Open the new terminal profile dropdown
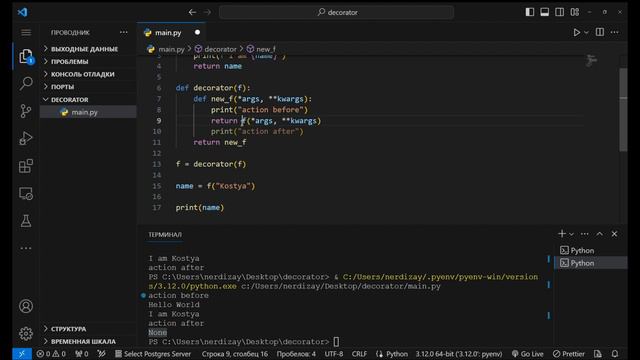 pyautogui.click(x=571, y=234)
